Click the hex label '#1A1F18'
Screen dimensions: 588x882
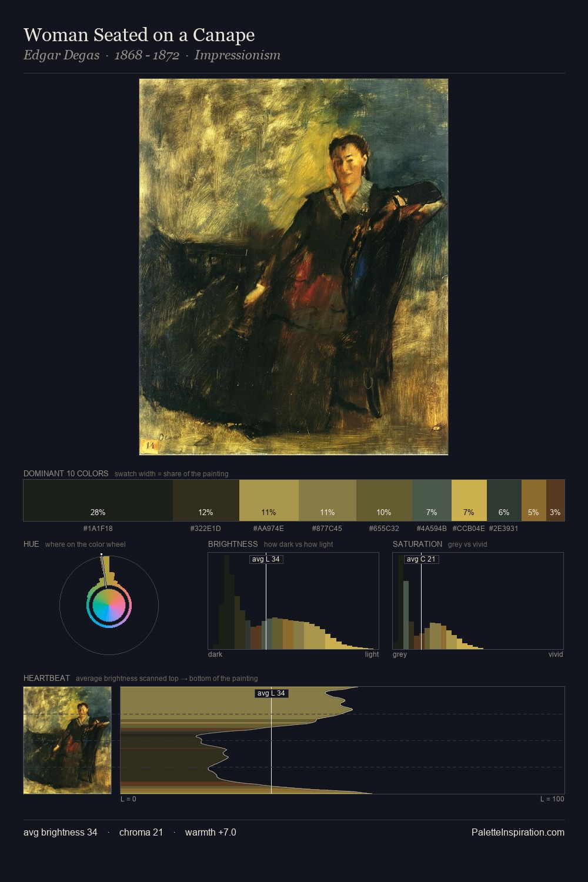tap(98, 529)
